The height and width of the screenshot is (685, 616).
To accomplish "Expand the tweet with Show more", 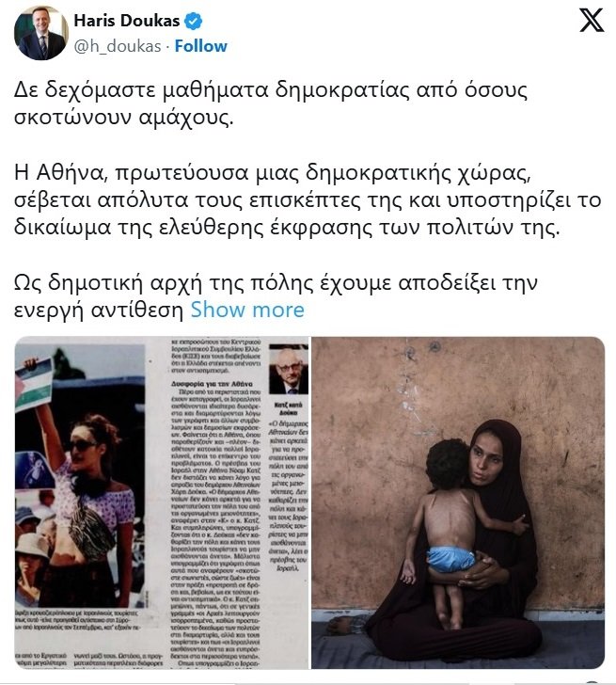I will click(247, 311).
